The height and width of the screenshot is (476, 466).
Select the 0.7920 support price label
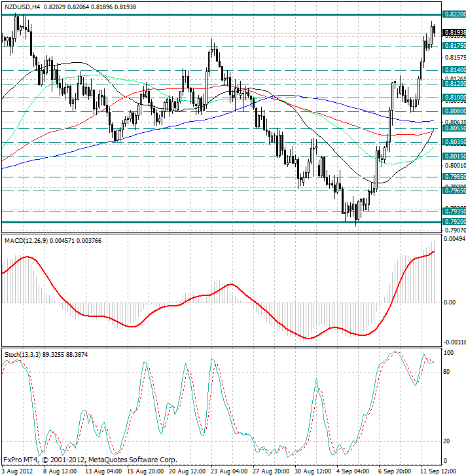[454, 222]
